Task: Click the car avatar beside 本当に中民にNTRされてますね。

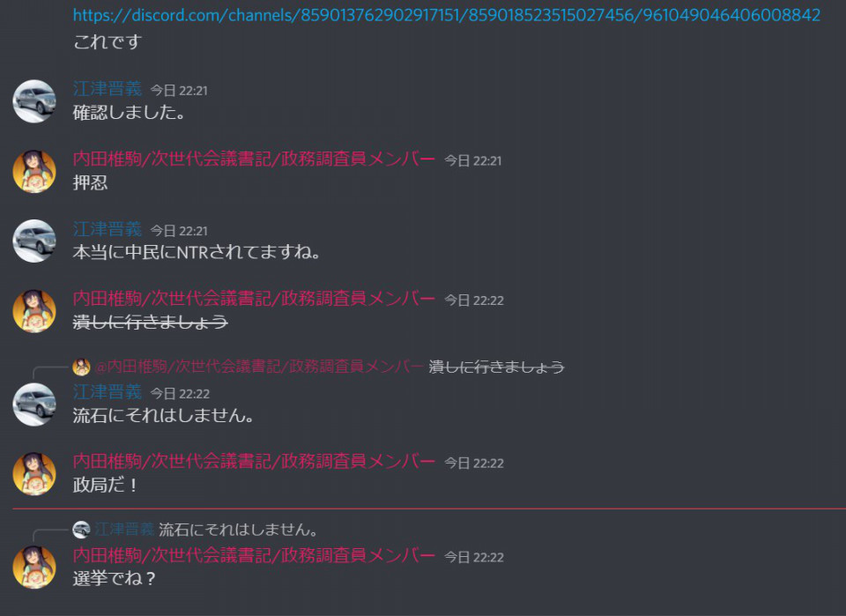Action: [x=34, y=241]
